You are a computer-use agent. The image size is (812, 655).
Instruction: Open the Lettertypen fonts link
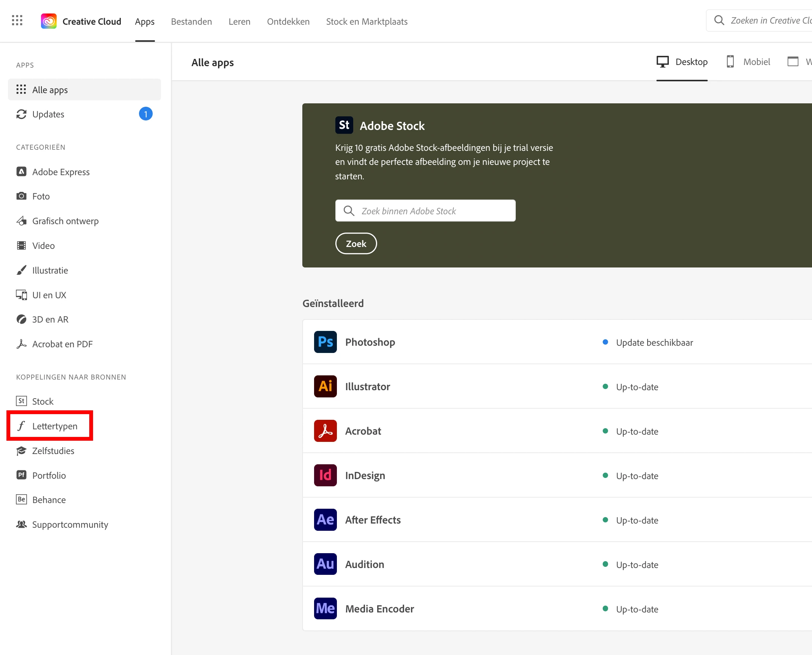point(55,426)
